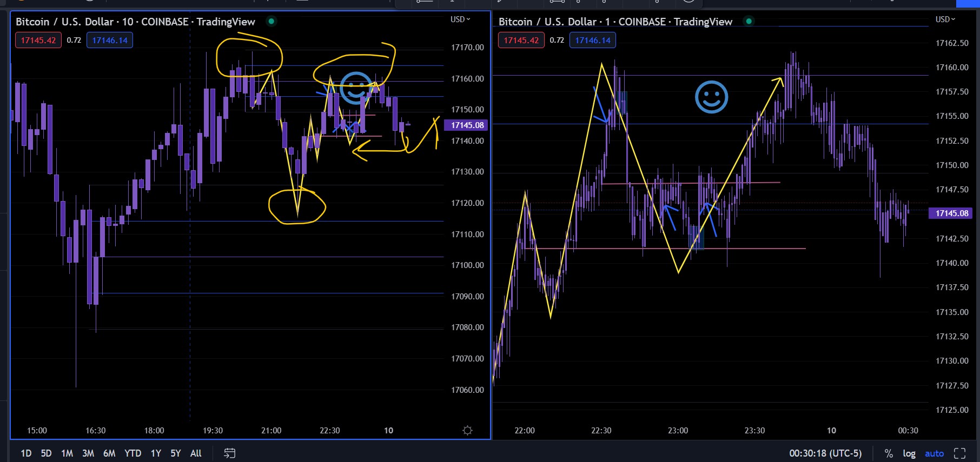Click the 17137.50 price scale label
The height and width of the screenshot is (462, 980).
[952, 287]
